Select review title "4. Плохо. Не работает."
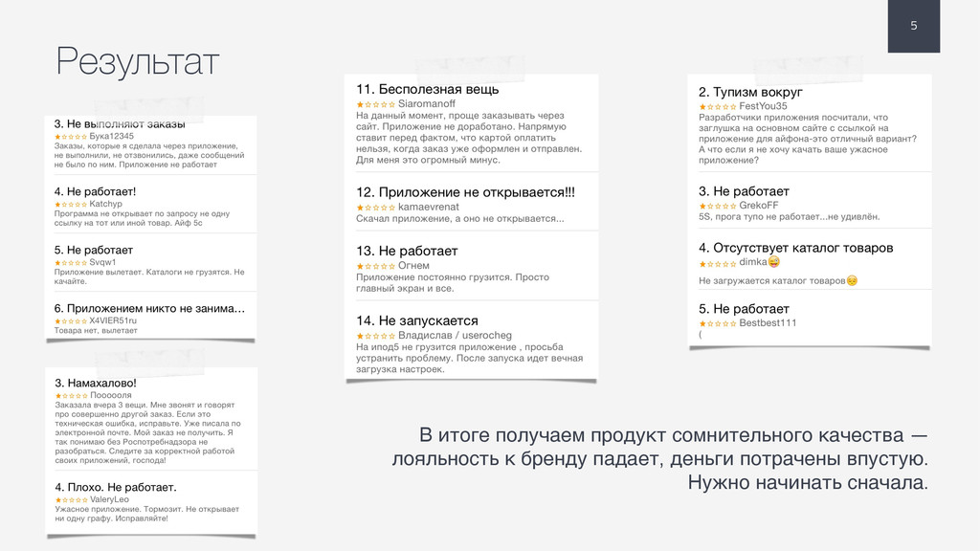This screenshot has height=551, width=980. tap(116, 487)
